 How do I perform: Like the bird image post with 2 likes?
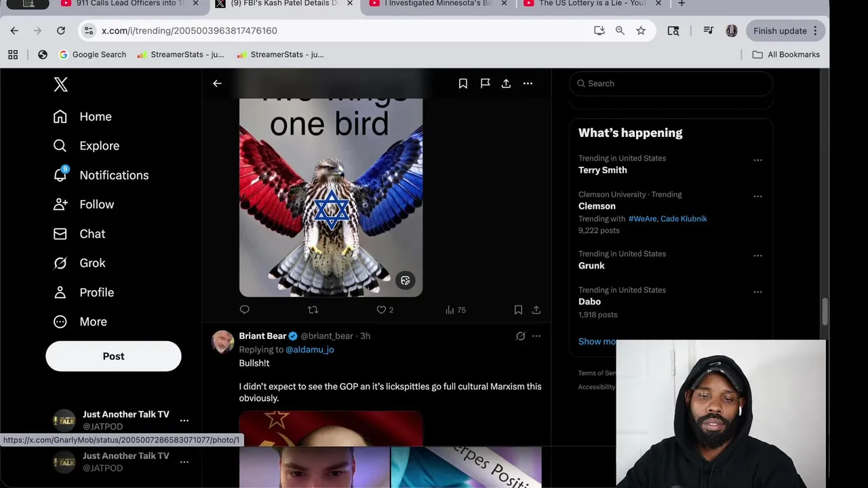tap(384, 310)
